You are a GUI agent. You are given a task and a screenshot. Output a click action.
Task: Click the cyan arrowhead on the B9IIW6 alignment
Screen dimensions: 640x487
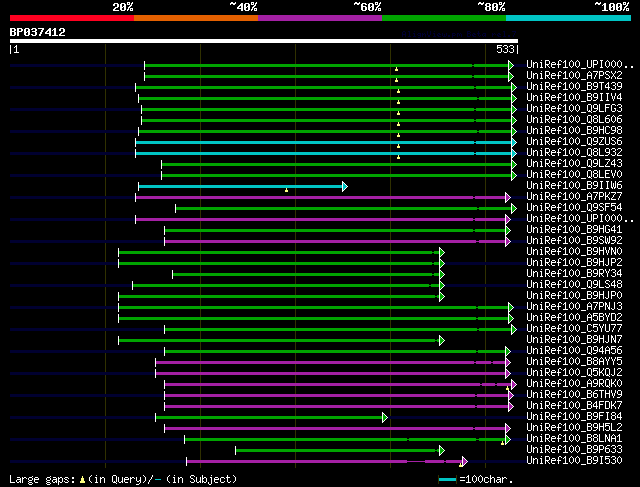tap(344, 186)
